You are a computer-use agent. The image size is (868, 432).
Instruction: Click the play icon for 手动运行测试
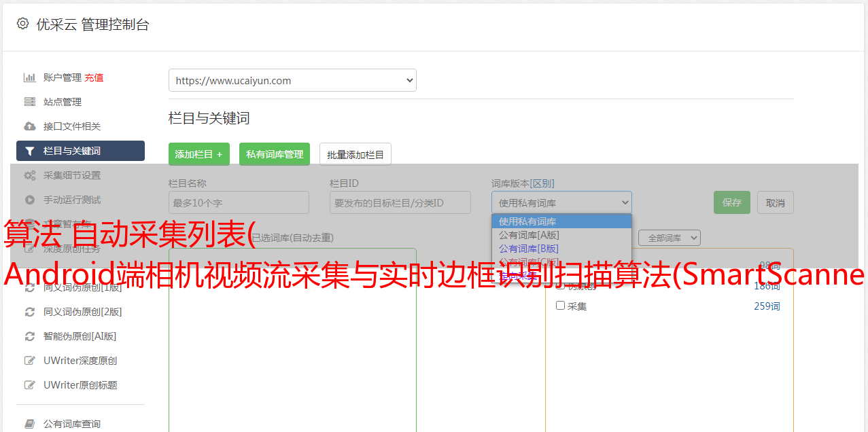[29, 200]
